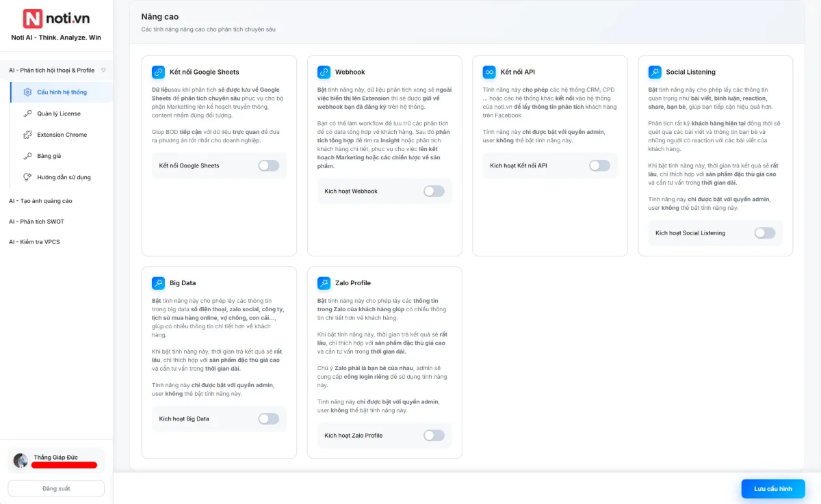Click the user profile avatar
Image resolution: width=821 pixels, height=504 pixels.
click(x=21, y=460)
